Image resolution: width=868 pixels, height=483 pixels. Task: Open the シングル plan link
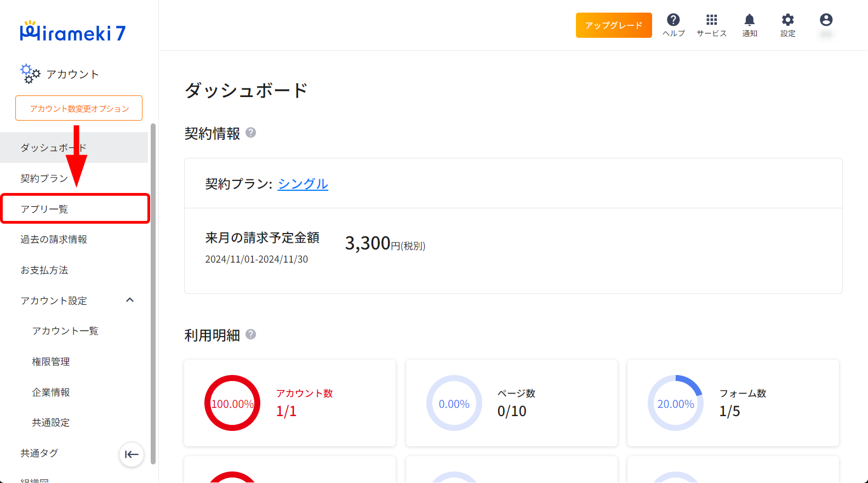click(x=302, y=184)
